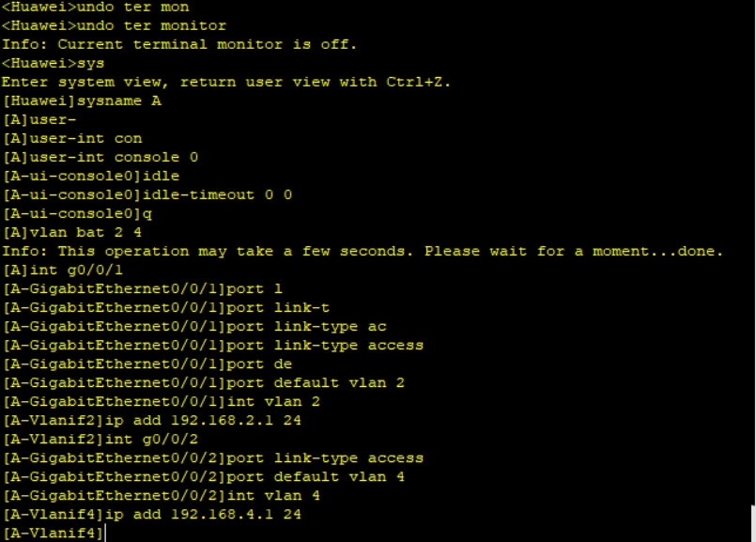Click the last [A-Vlanif4] prompt with the cursor
The height and width of the screenshot is (542, 756).
[x=54, y=534]
